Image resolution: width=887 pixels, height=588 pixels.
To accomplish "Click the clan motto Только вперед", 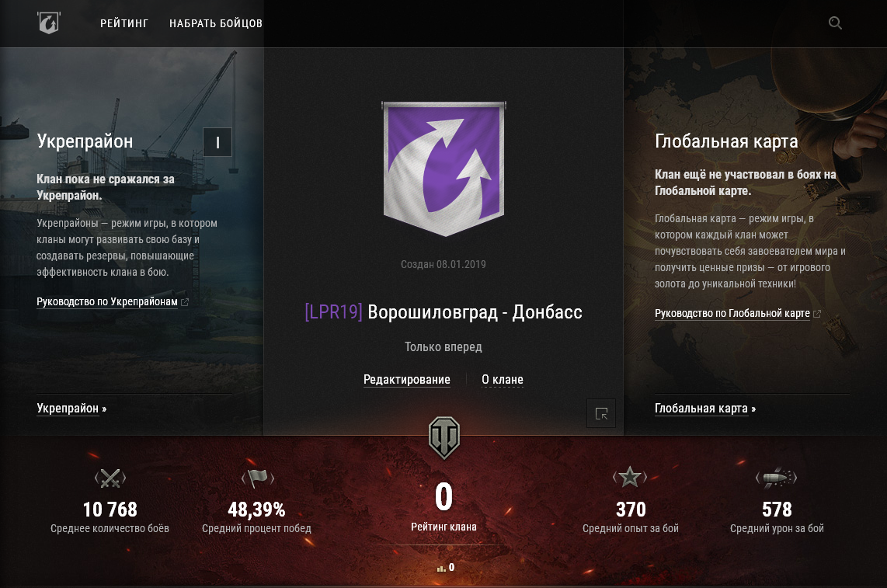I will (x=443, y=347).
